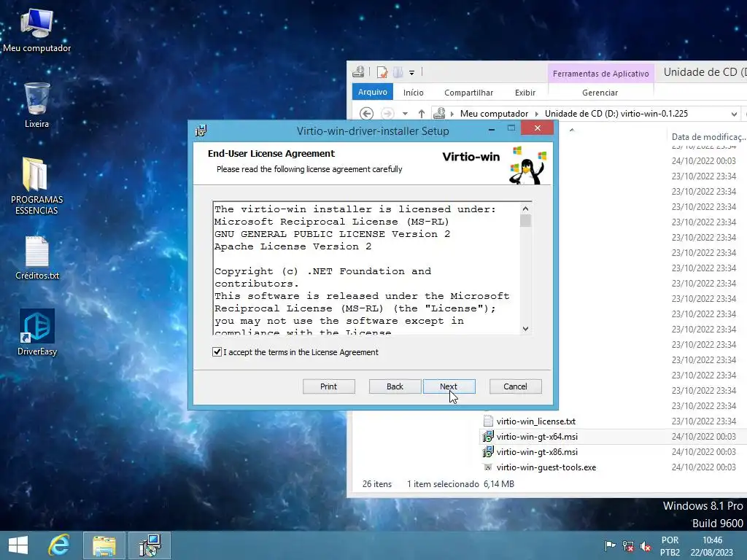Viewport: 747px width, 560px height.
Task: Click Meu computador in the address bar
Action: tap(494, 113)
